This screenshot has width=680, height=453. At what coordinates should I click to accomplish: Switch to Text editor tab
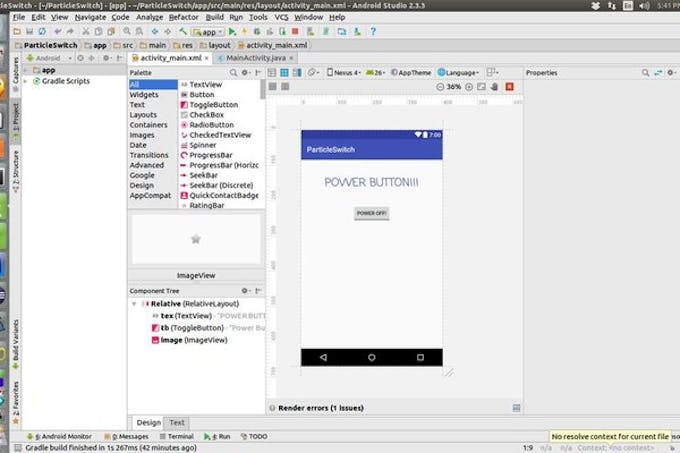[x=177, y=423]
